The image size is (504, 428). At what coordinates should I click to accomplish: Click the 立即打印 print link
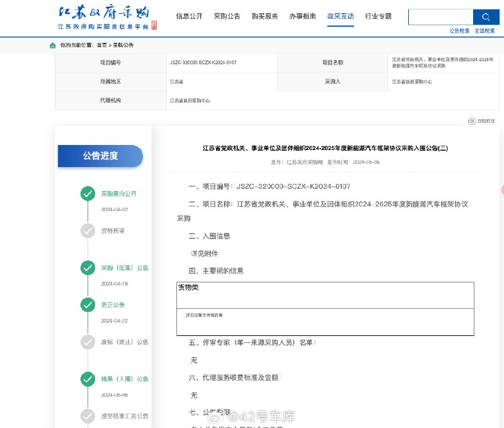click(486, 121)
